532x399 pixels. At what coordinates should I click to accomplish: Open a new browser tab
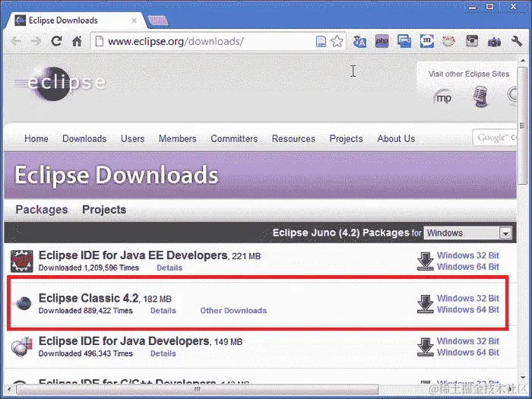click(x=158, y=21)
